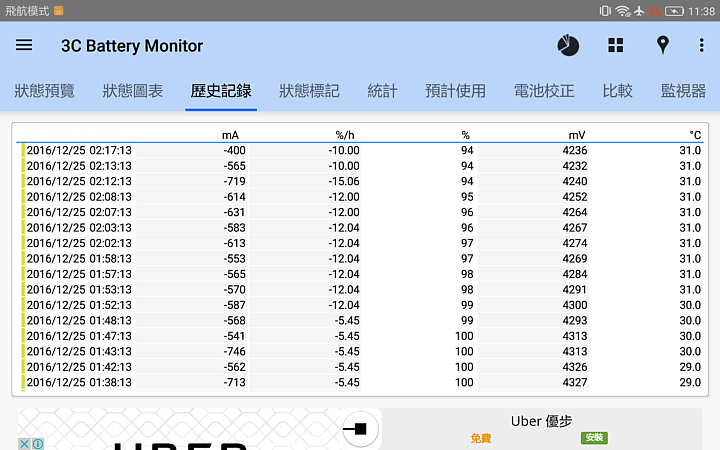This screenshot has height=450, width=720.
Task: Select row 2016/12/25 02:17:13
Action: click(x=362, y=150)
